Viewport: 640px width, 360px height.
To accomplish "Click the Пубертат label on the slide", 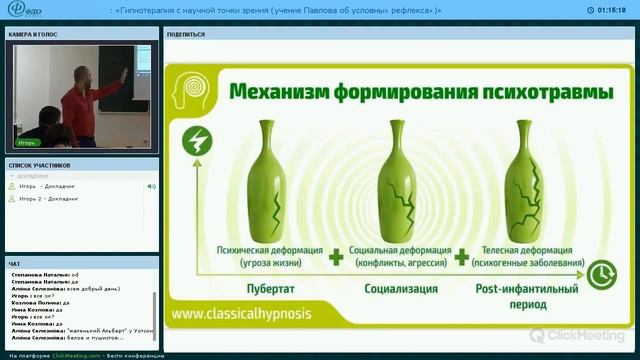I will [270, 289].
